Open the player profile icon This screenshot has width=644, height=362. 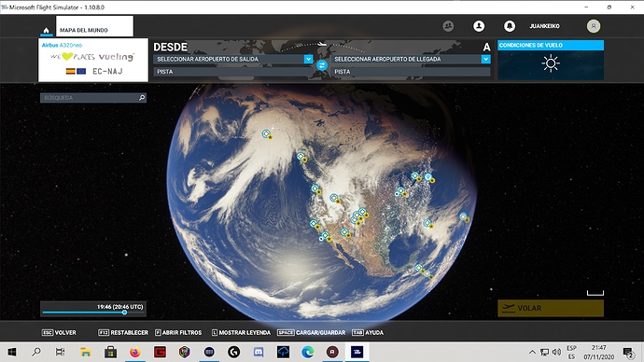click(479, 26)
